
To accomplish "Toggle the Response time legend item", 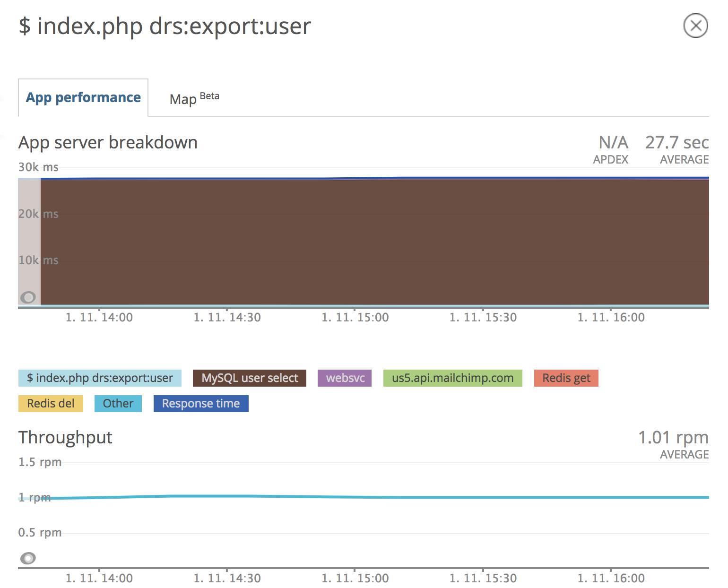I will pos(201,404).
